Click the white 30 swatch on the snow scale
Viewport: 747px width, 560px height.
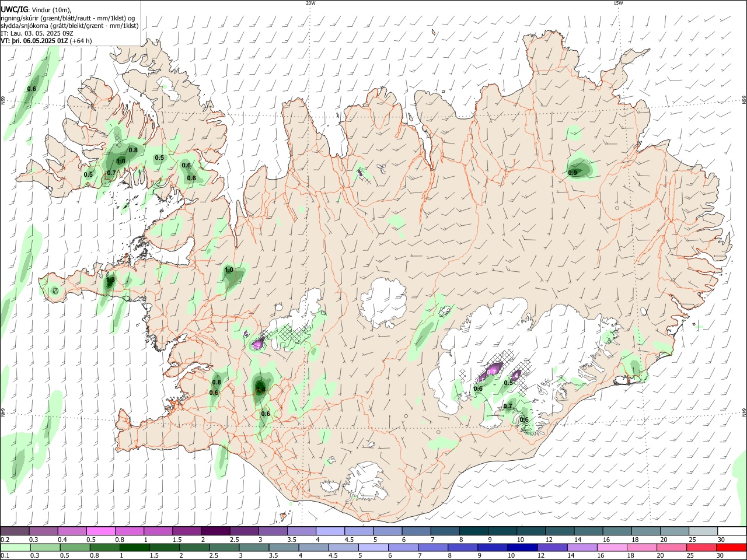(732, 531)
